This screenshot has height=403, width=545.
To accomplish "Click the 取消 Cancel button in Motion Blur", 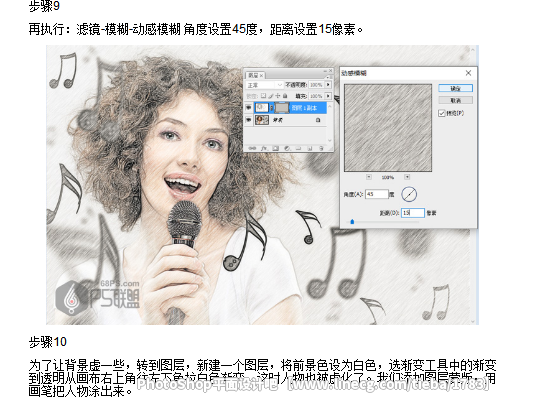I will point(455,100).
